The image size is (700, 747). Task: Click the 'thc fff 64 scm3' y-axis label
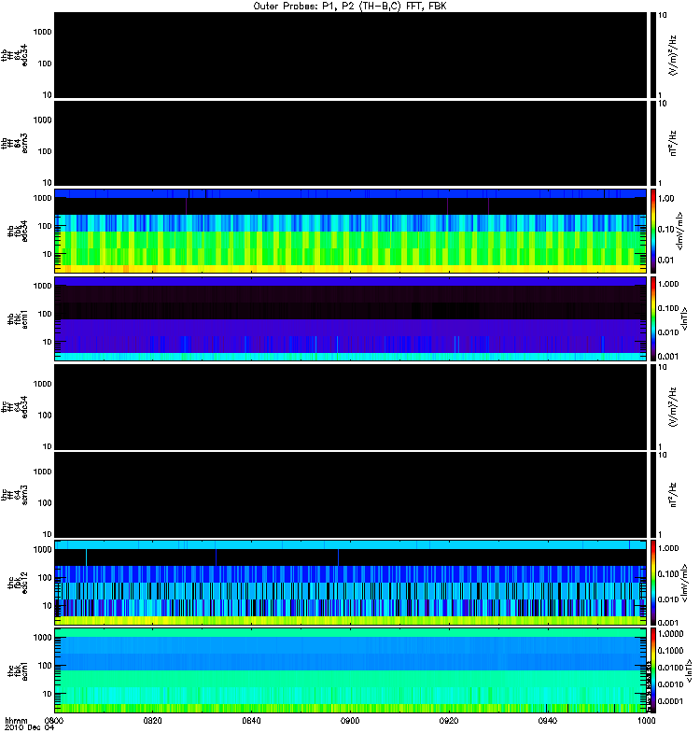click(x=14, y=495)
